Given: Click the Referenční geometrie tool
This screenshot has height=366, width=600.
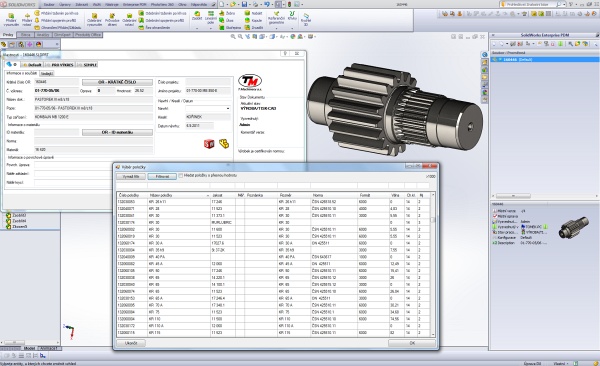Looking at the screenshot, I should coord(276,18).
